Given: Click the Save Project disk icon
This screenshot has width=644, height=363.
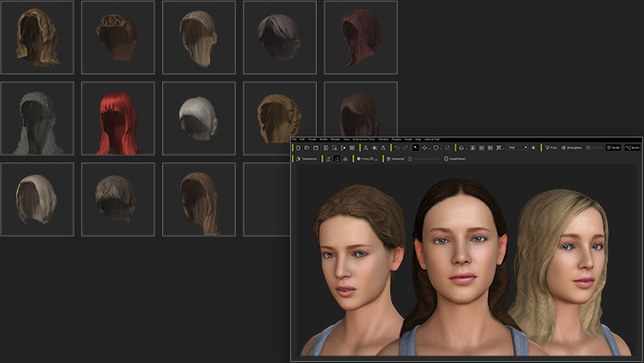Looking at the screenshot, I should click(x=316, y=147).
